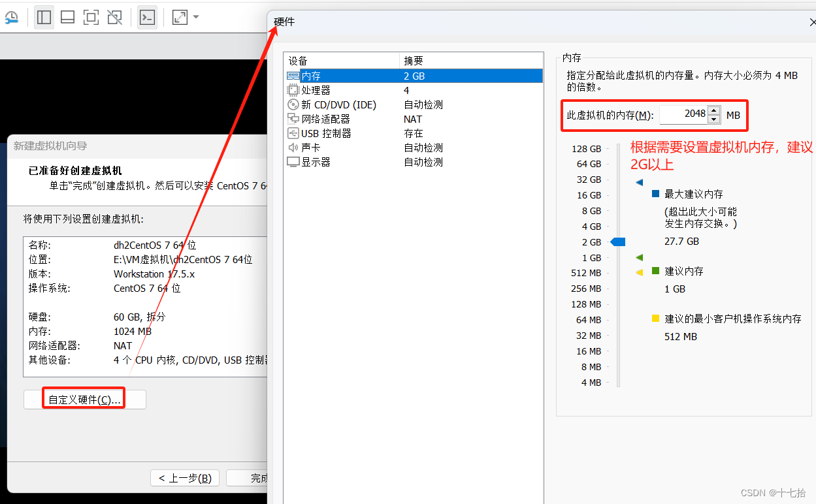Select the USB 控制器 icon
The height and width of the screenshot is (504, 816).
coord(293,133)
